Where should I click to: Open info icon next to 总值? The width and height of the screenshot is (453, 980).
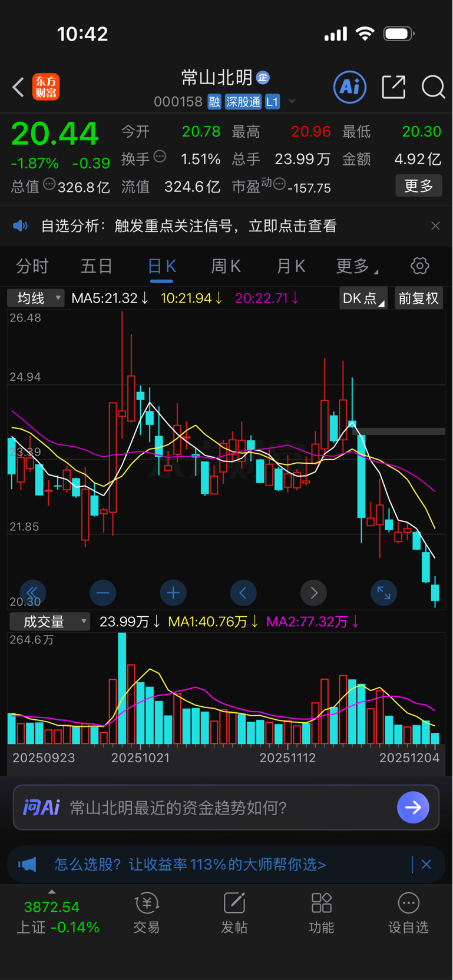pyautogui.click(x=49, y=184)
